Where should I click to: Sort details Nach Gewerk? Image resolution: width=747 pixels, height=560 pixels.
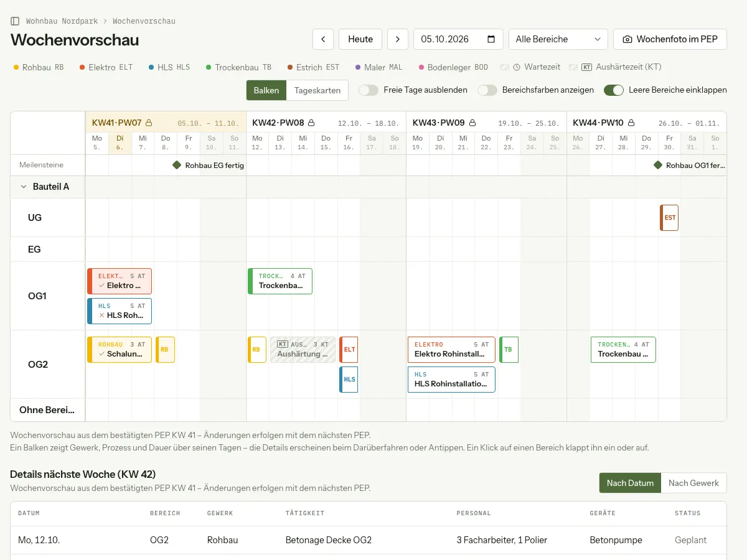click(x=693, y=483)
